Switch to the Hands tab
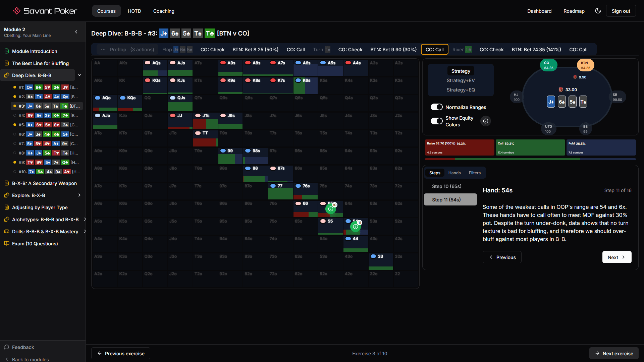Image resolution: width=644 pixels, height=362 pixels. [454, 173]
